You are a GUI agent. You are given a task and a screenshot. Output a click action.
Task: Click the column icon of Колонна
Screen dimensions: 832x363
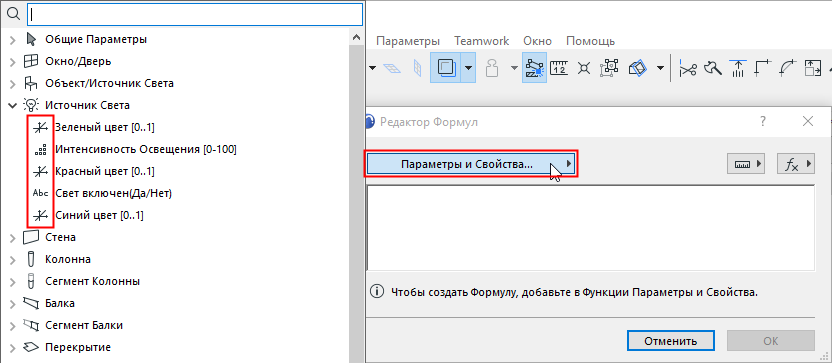tap(31, 260)
